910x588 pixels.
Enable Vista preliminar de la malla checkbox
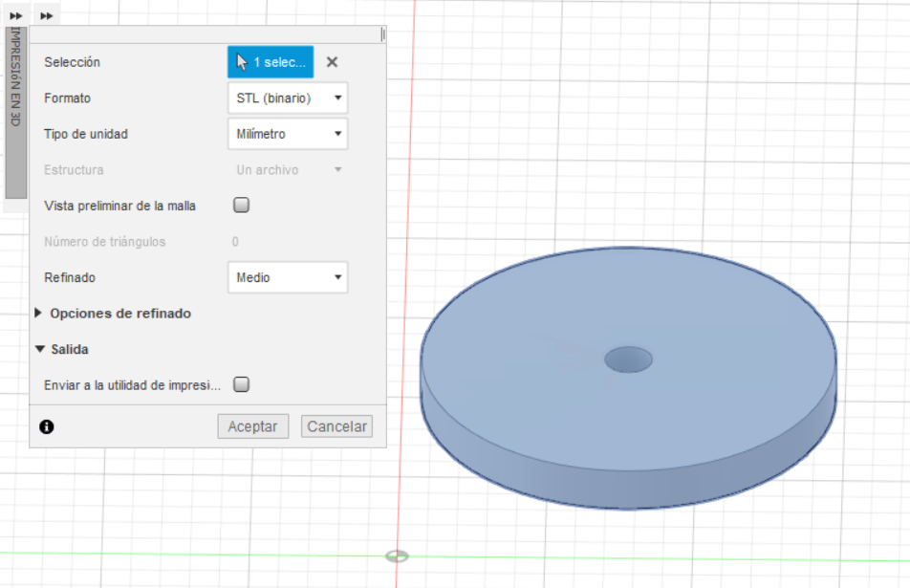coord(242,205)
